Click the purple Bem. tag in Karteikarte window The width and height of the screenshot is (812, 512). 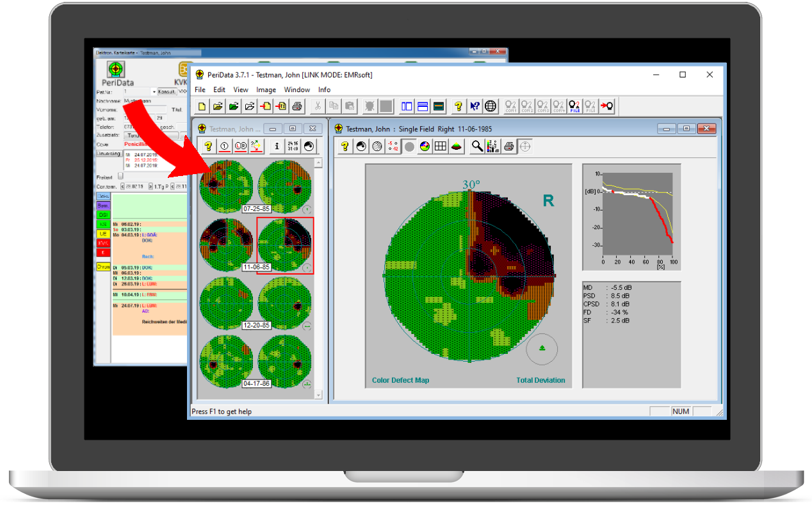[x=102, y=205]
